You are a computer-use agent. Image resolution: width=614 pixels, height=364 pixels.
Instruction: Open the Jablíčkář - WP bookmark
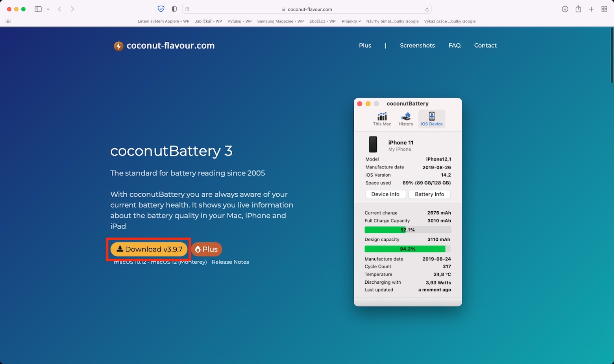click(208, 21)
